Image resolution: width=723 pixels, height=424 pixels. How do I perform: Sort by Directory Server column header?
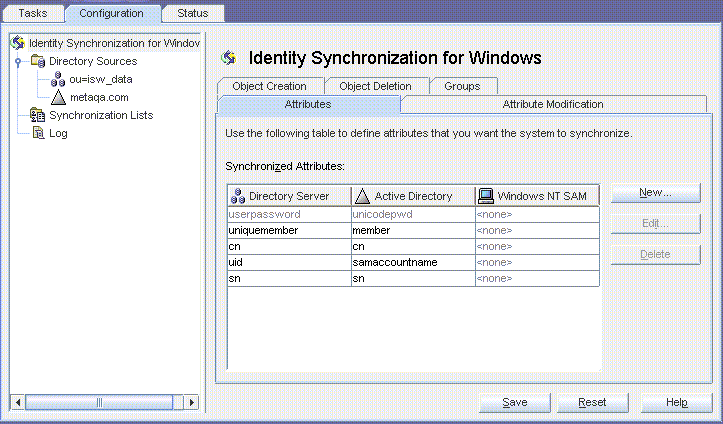pos(289,196)
